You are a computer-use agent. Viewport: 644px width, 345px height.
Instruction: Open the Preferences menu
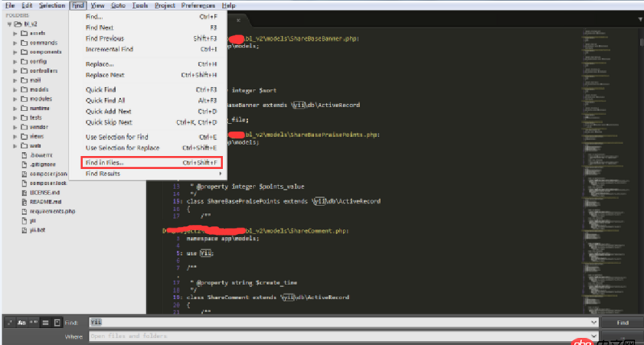point(198,6)
